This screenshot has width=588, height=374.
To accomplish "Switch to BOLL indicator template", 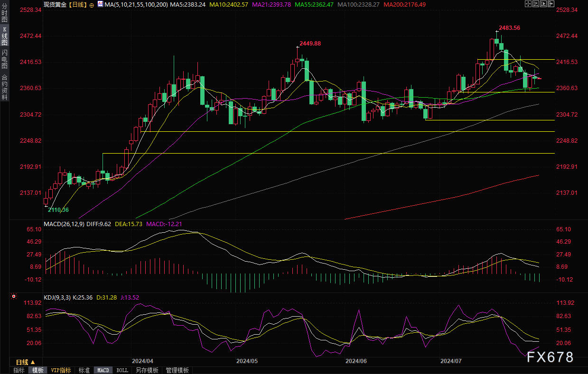I will (x=122, y=370).
